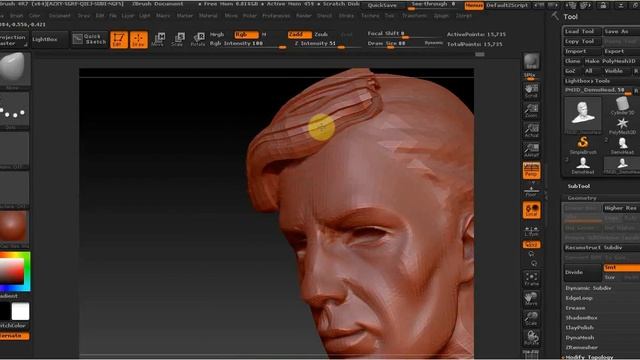This screenshot has height=360, width=640.
Task: Click the BPR render icon on right shelf
Action: tap(531, 61)
